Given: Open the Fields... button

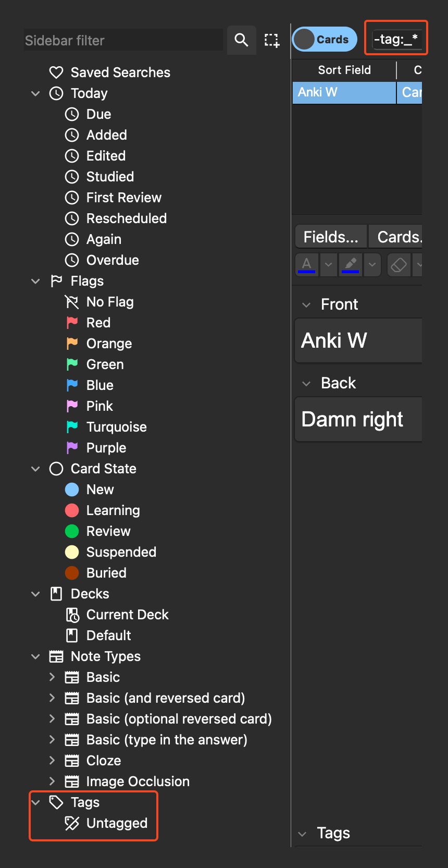Looking at the screenshot, I should coord(331,237).
